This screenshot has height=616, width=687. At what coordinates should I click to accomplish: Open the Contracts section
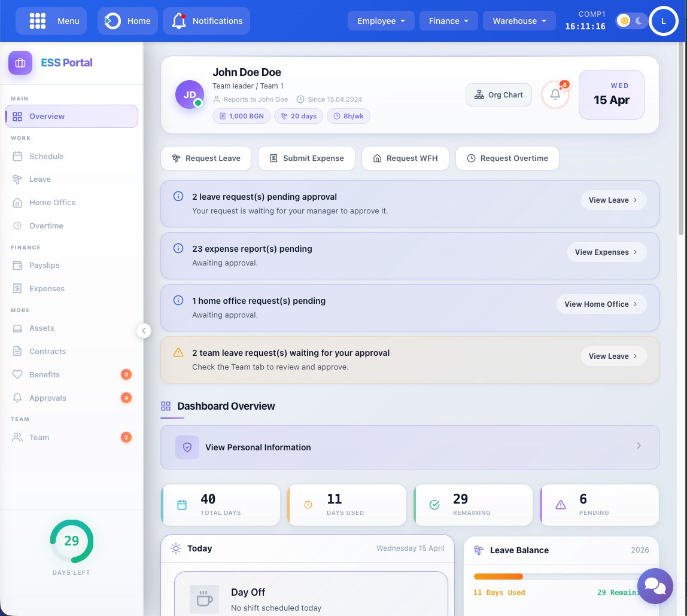pos(47,351)
